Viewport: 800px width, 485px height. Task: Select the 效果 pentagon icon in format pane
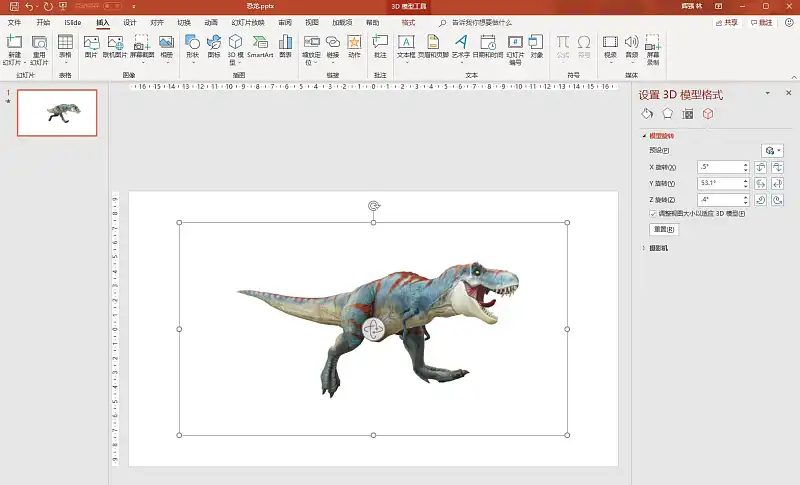pyautogui.click(x=667, y=113)
